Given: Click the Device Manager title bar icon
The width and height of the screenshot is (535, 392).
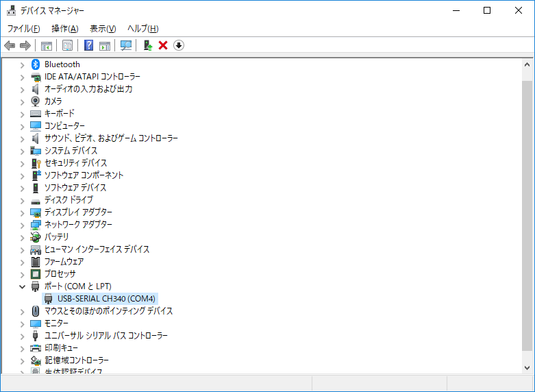Looking at the screenshot, I should pyautogui.click(x=11, y=10).
